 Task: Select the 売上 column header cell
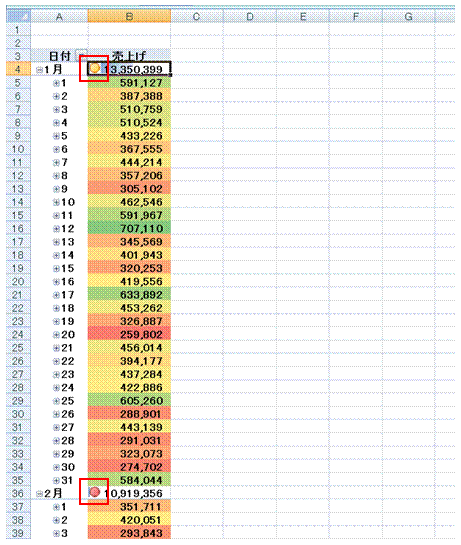129,56
